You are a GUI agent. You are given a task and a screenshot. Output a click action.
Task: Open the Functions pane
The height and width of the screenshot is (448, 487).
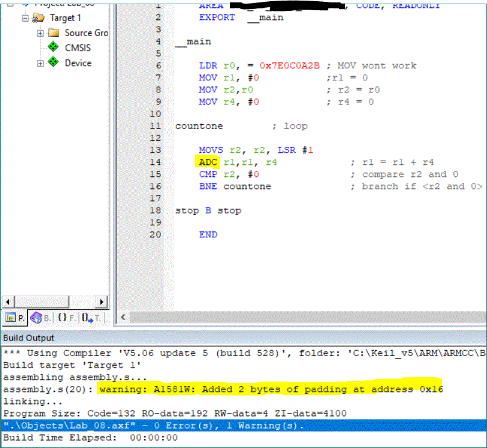(66, 318)
